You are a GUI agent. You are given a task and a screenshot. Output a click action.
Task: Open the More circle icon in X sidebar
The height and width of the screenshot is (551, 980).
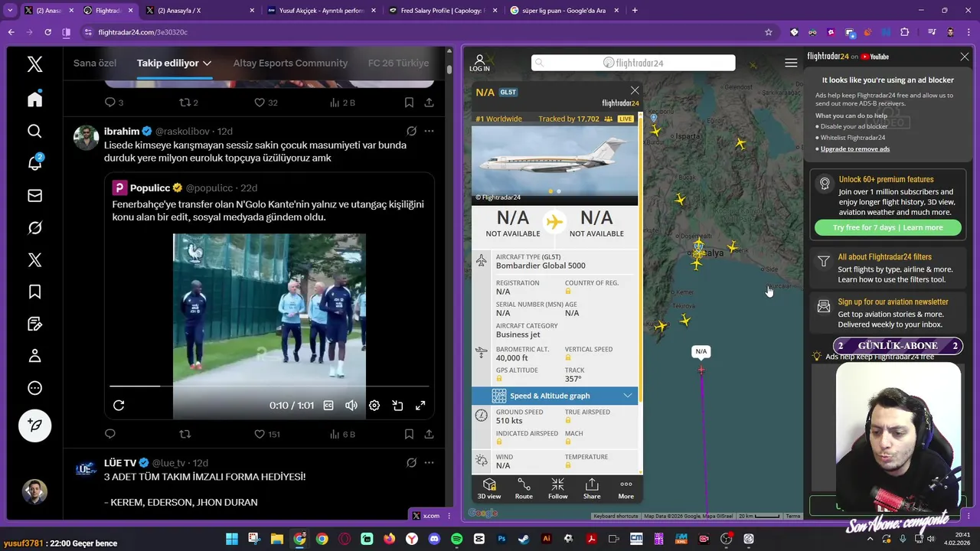(34, 388)
